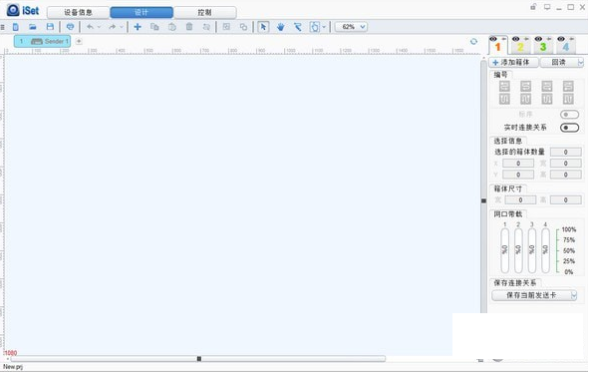The height and width of the screenshot is (375, 596).
Task: Click the trash delete icon
Action: pos(189,27)
